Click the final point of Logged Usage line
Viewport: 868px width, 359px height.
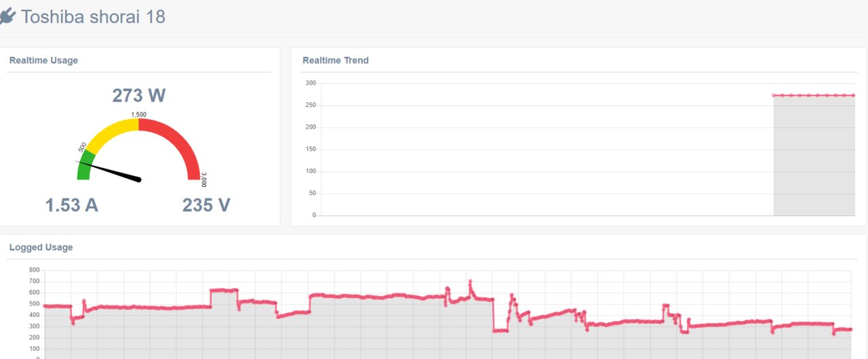coord(850,330)
